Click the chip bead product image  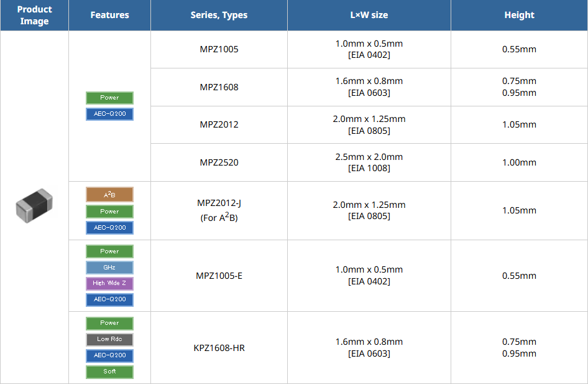[34, 206]
